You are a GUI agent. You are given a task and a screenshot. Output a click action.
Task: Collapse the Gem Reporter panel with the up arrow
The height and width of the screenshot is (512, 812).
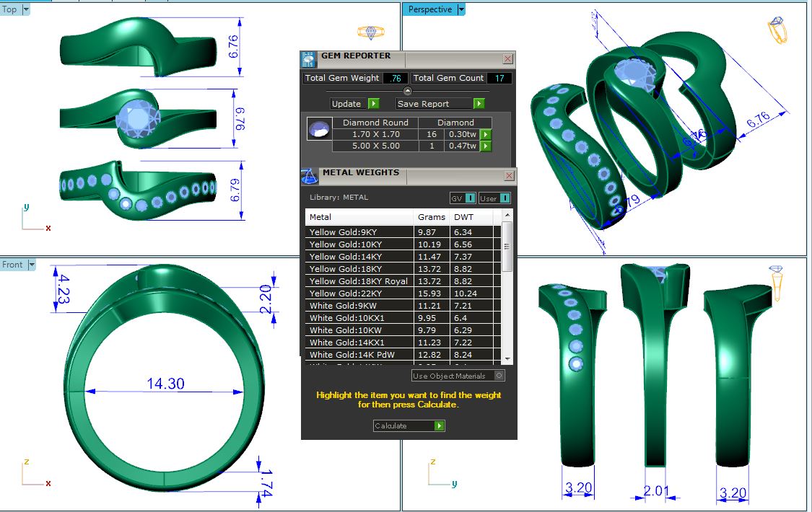click(408, 91)
